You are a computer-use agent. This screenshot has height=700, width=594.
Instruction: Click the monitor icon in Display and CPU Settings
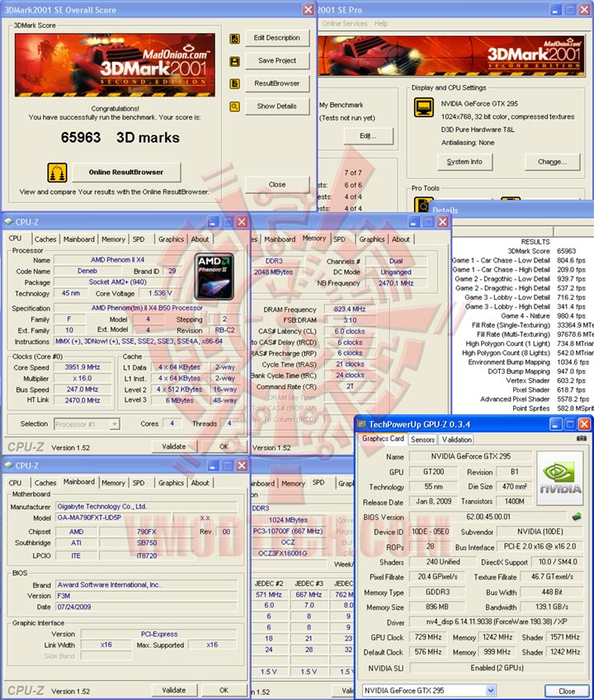(423, 107)
